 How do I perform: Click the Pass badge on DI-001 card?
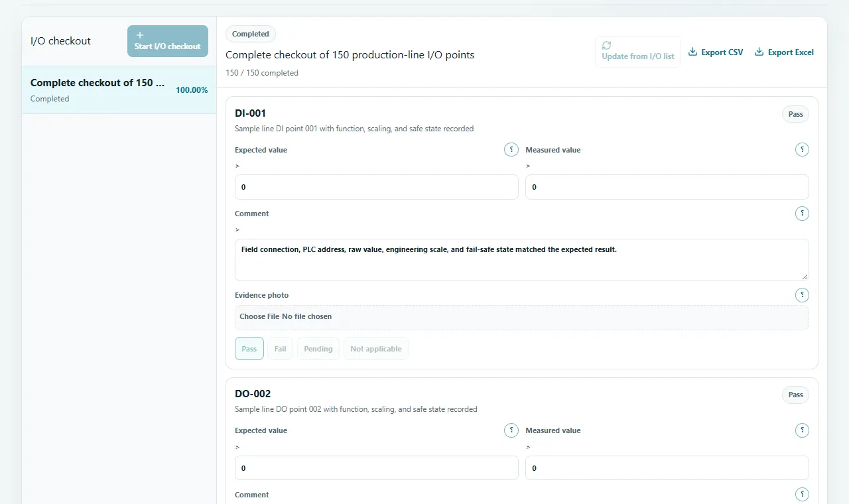795,114
